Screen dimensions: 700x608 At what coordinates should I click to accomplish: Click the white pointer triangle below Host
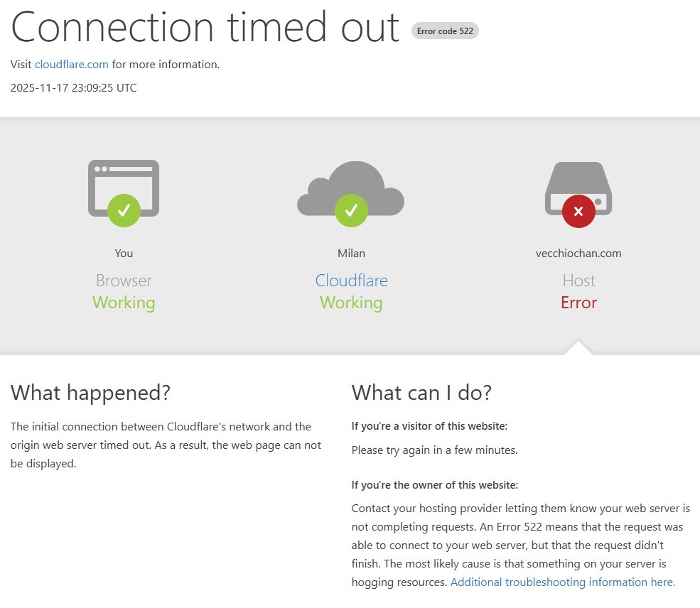[578, 348]
